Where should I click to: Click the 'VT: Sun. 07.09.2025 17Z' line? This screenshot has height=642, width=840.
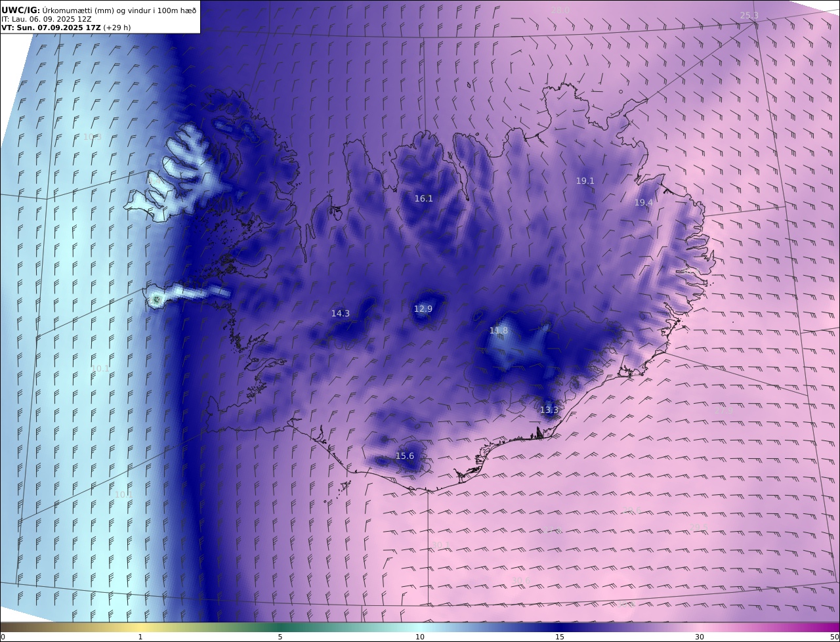tap(51, 28)
